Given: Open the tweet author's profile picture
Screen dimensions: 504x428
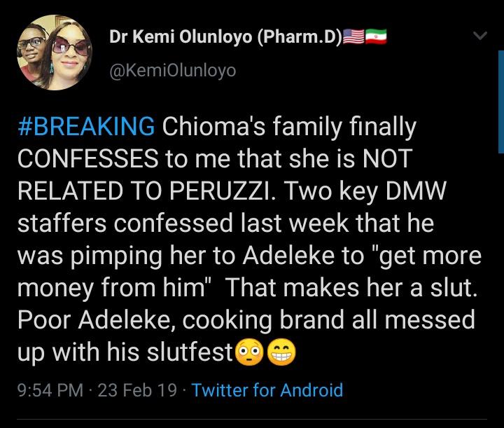Looking at the screenshot, I should click(x=49, y=53).
